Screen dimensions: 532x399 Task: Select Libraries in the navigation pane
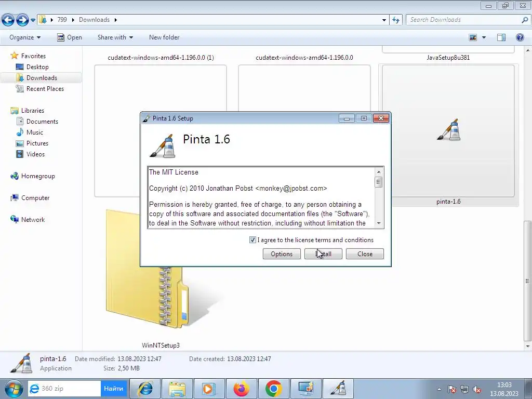click(x=33, y=111)
